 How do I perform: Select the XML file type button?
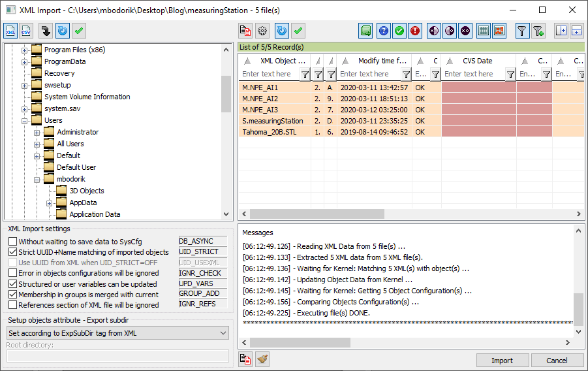pos(10,31)
